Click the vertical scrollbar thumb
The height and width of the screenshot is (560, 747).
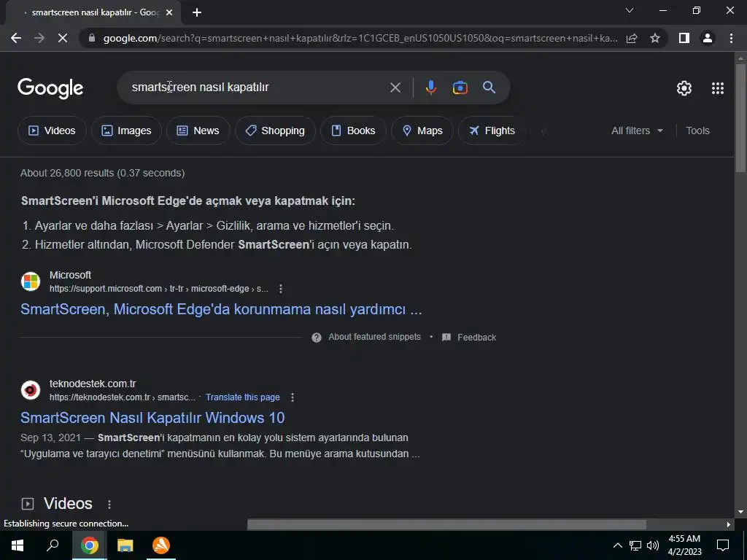(x=740, y=117)
